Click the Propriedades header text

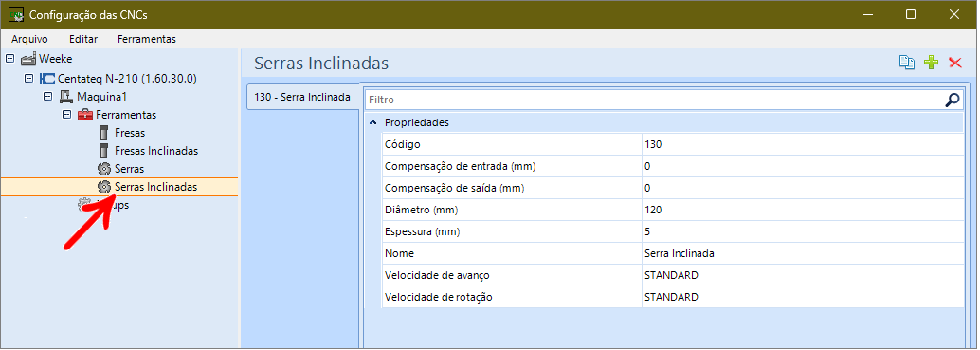click(416, 122)
